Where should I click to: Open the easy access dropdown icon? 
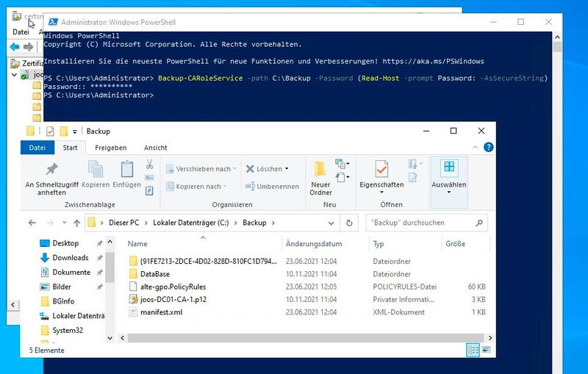click(x=342, y=177)
